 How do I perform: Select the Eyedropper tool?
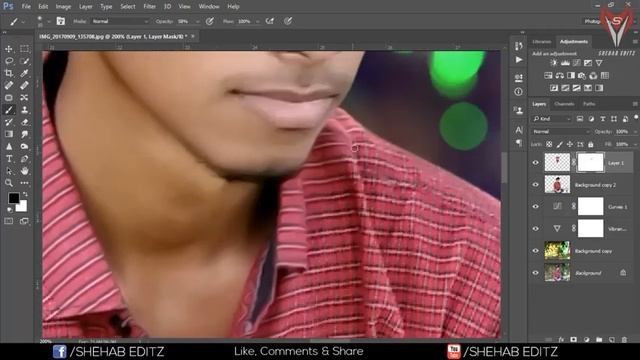(24, 73)
